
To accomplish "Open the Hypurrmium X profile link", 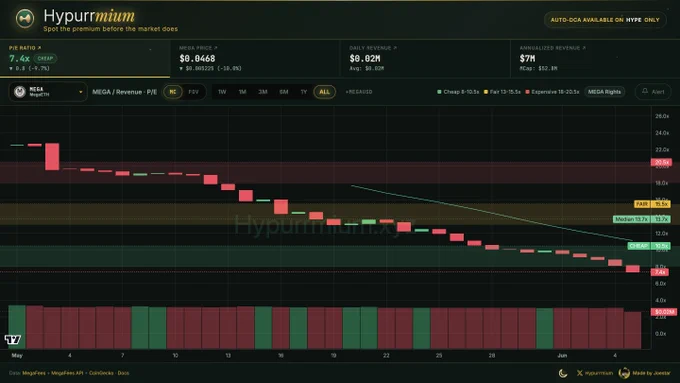I will [595, 373].
